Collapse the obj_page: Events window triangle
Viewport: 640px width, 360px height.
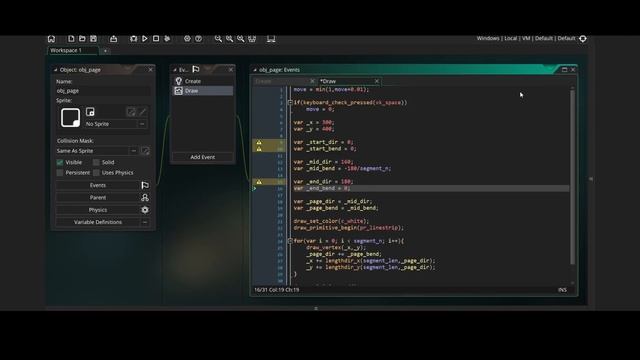tap(255, 70)
